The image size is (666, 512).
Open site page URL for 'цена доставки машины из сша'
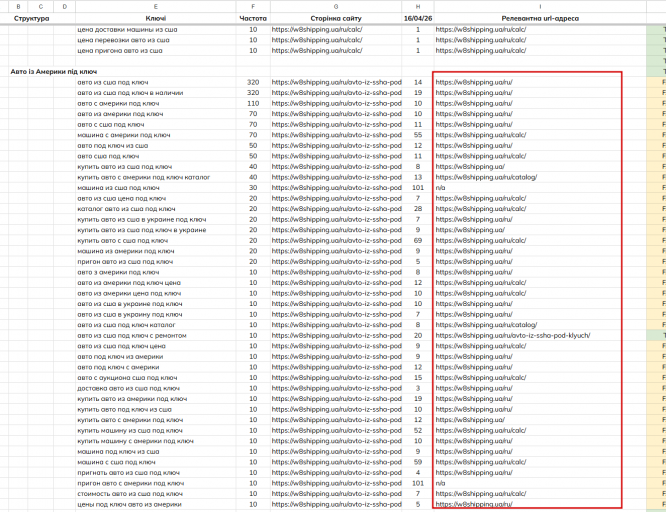pos(317,29)
